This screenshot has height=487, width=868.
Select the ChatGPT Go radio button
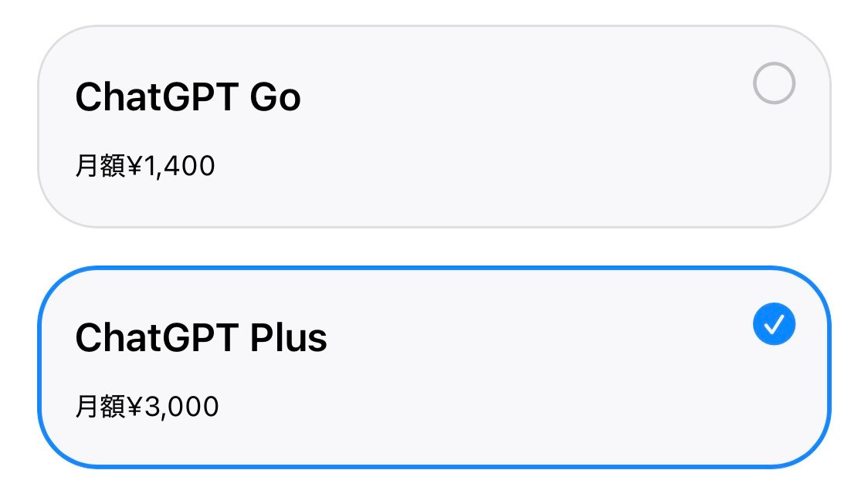coord(774,83)
